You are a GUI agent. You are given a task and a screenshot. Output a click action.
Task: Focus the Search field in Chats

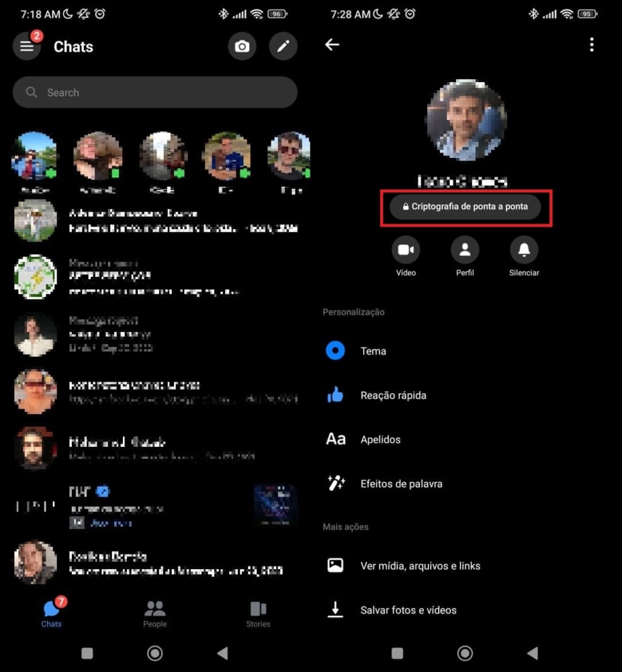click(154, 92)
